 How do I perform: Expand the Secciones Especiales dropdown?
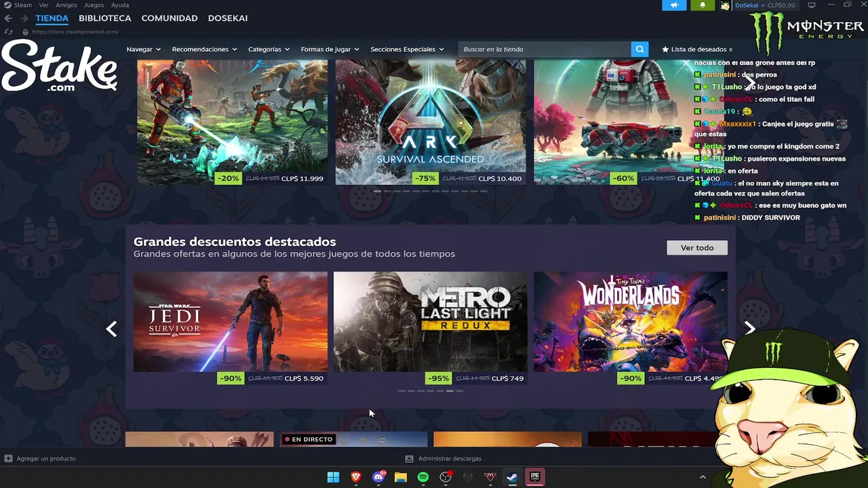(407, 49)
